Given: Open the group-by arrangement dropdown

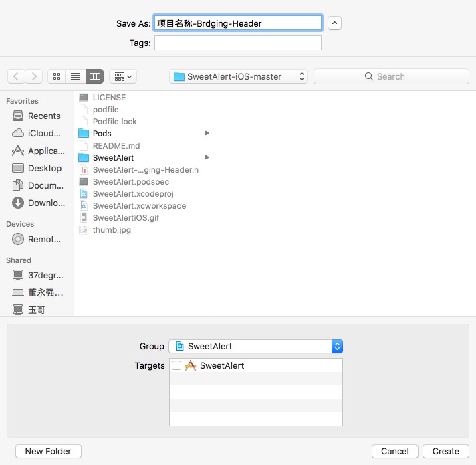Looking at the screenshot, I should click(123, 76).
